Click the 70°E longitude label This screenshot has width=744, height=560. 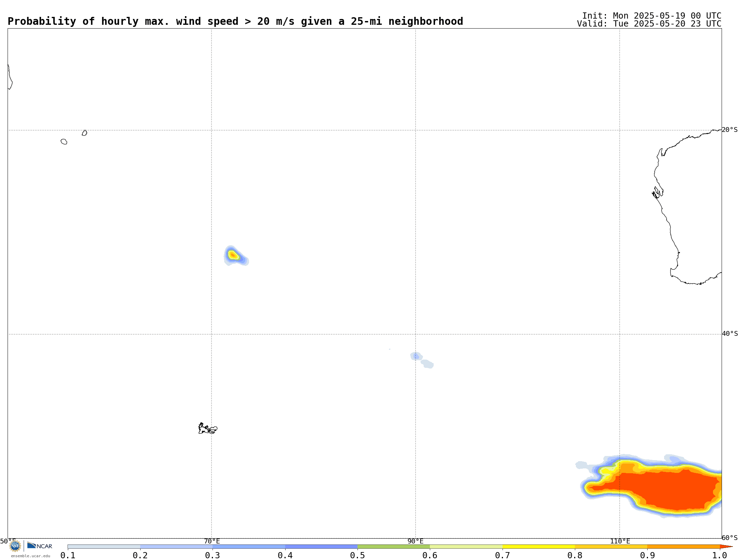[x=212, y=541]
